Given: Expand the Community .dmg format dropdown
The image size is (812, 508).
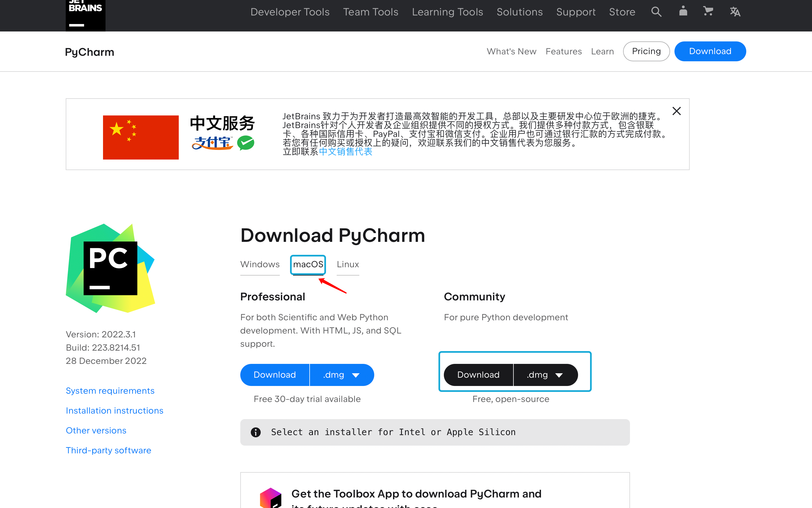Looking at the screenshot, I should pos(545,375).
